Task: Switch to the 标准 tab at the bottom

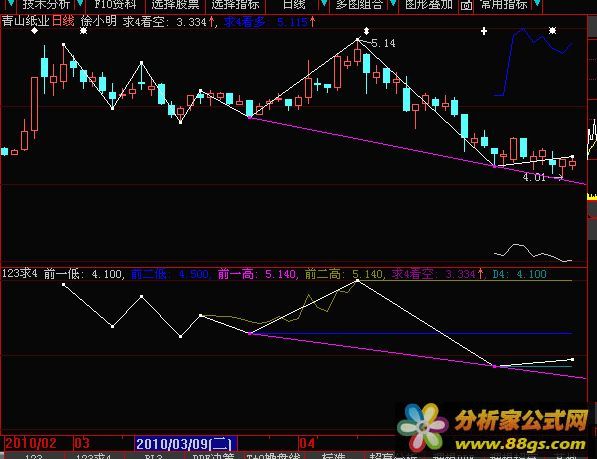Action: (x=334, y=456)
